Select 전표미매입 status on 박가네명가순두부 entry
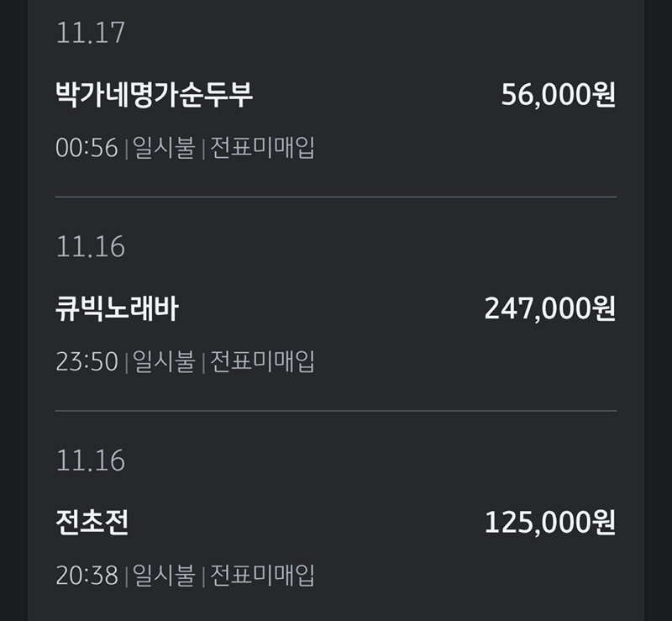This screenshot has height=621, width=672. [265, 145]
